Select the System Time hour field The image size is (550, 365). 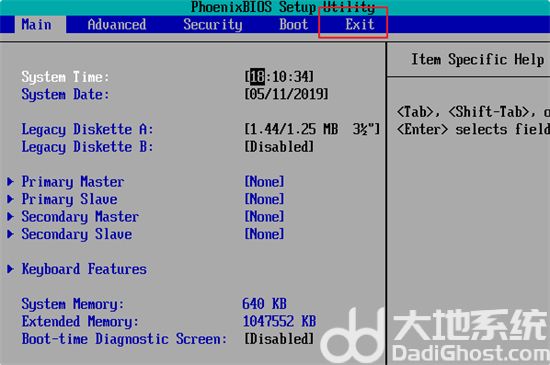pyautogui.click(x=257, y=77)
